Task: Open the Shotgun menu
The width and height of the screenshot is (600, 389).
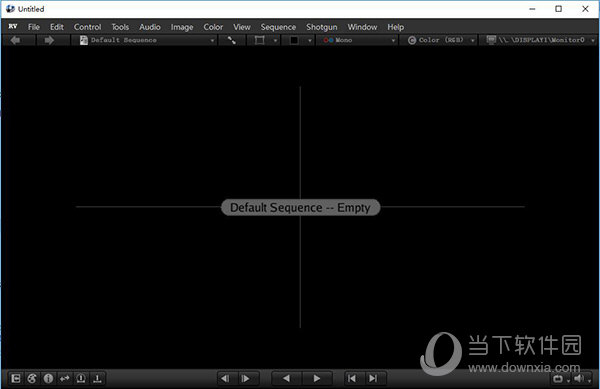Action: [x=322, y=27]
